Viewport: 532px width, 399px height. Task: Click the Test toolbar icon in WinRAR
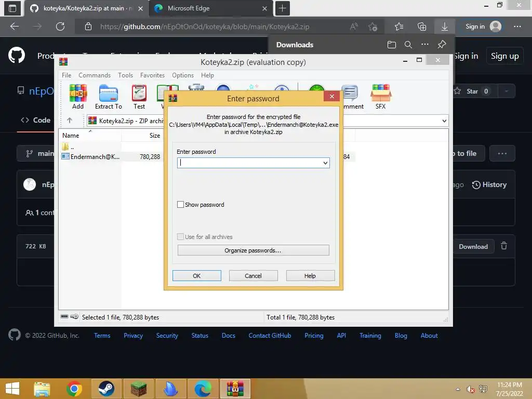click(x=139, y=97)
